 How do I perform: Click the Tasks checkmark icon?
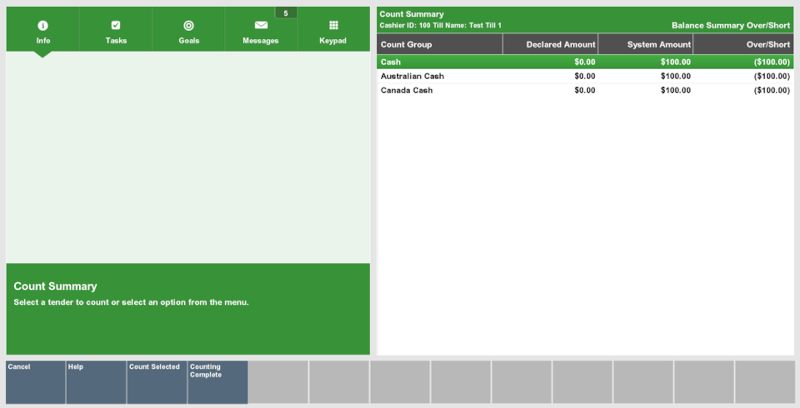point(116,25)
